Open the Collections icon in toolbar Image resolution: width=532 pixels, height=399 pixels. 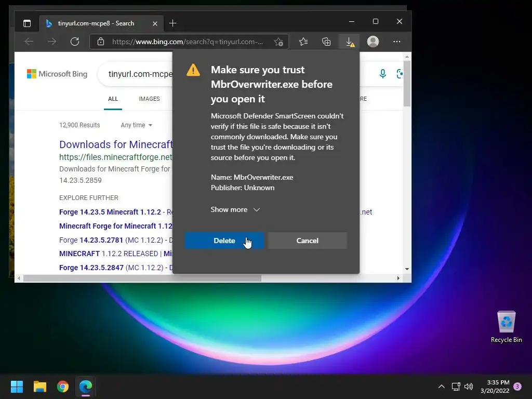pos(326,42)
